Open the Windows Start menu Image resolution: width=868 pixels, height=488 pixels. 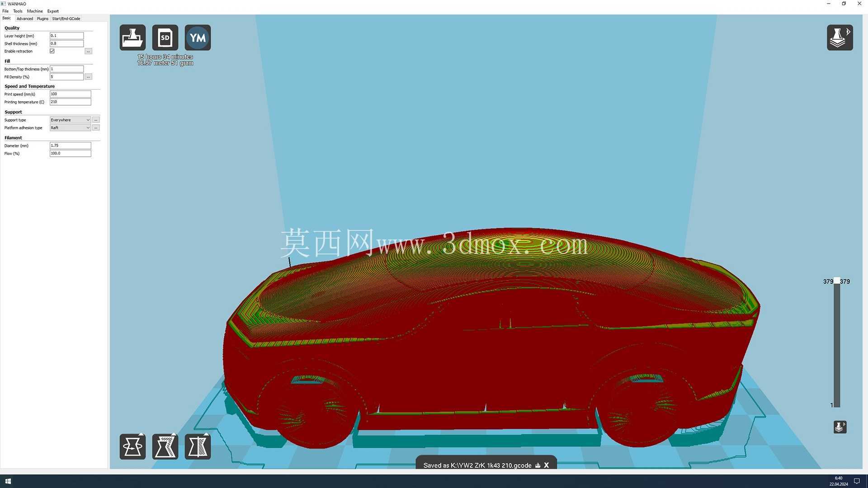(x=8, y=481)
